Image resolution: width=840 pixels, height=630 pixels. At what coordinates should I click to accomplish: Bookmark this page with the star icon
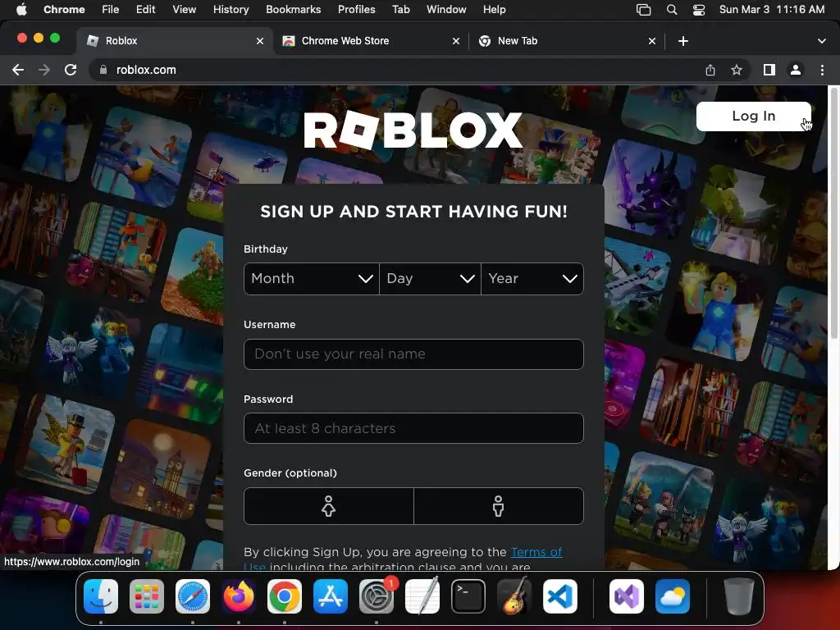click(x=737, y=71)
